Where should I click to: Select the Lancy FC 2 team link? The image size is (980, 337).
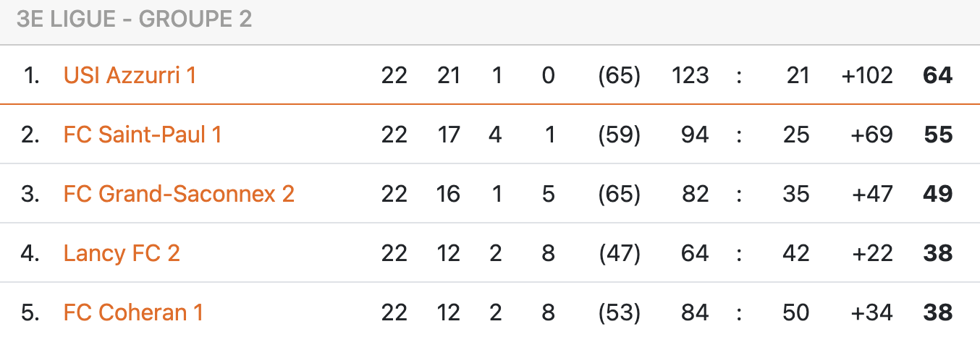coord(122,253)
